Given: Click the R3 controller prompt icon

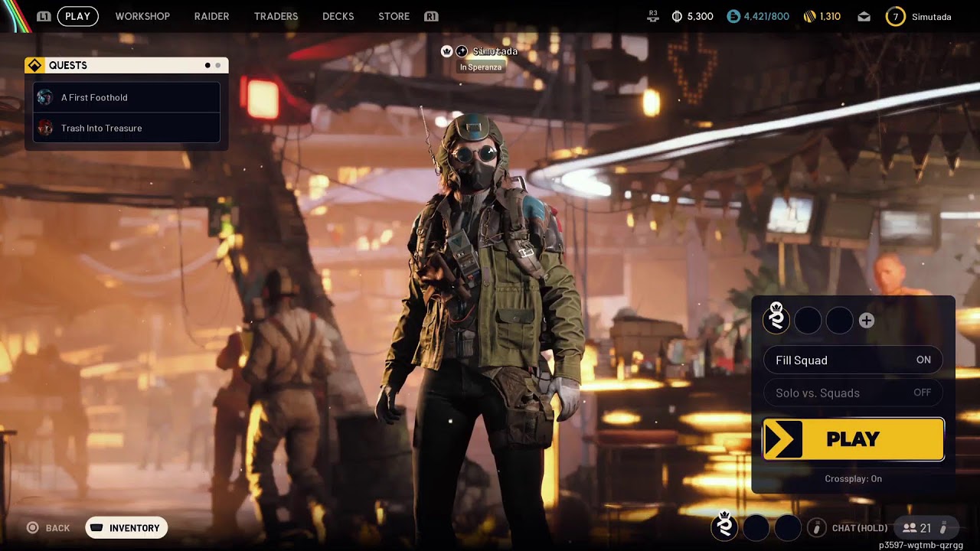Looking at the screenshot, I should (653, 16).
